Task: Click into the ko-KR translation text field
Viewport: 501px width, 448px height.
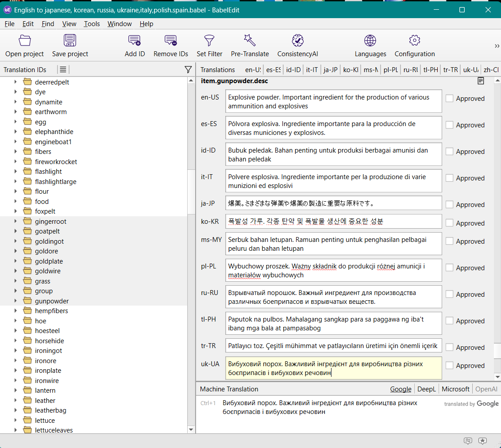Action: 333,221
